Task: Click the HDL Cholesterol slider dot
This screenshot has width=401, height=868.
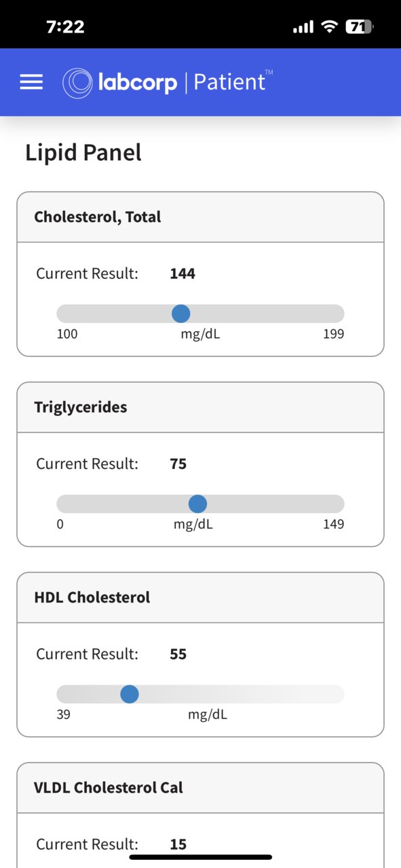Action: pos(130,694)
